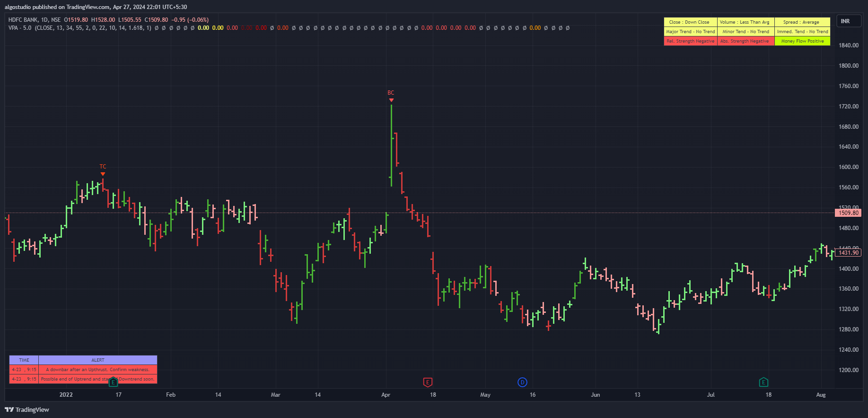Screen dimensions: 868x418
Task: Open the green earnings E marker near 17 January
Action: pyautogui.click(x=113, y=382)
